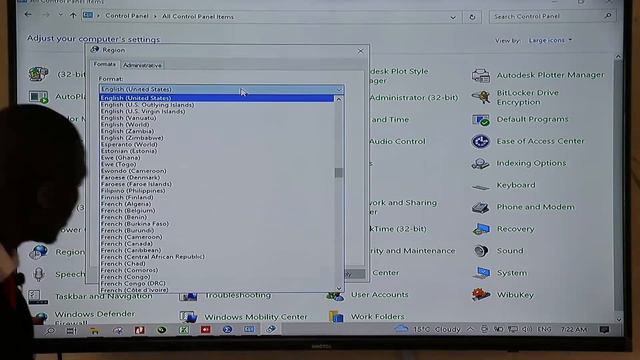Open volume control in system tray

click(x=527, y=329)
